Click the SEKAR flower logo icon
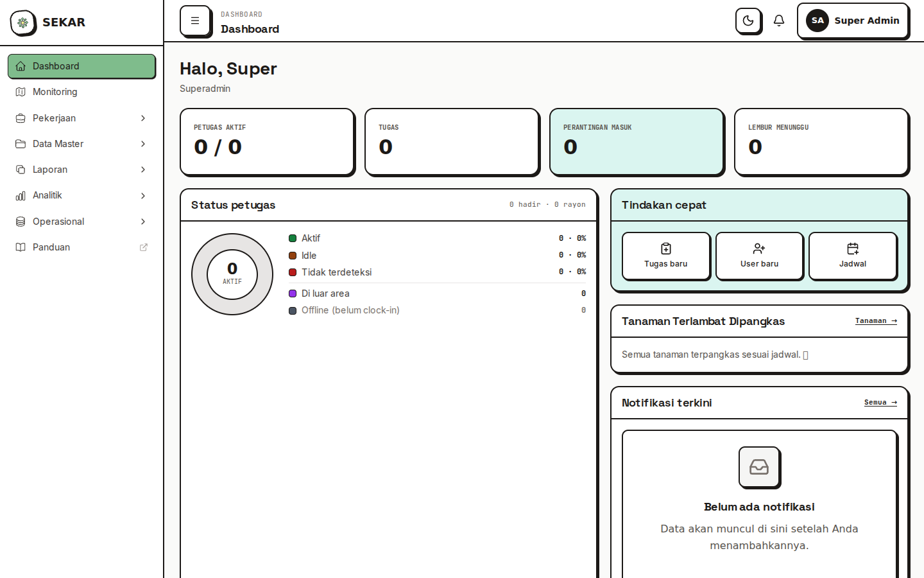924x578 pixels. click(23, 22)
